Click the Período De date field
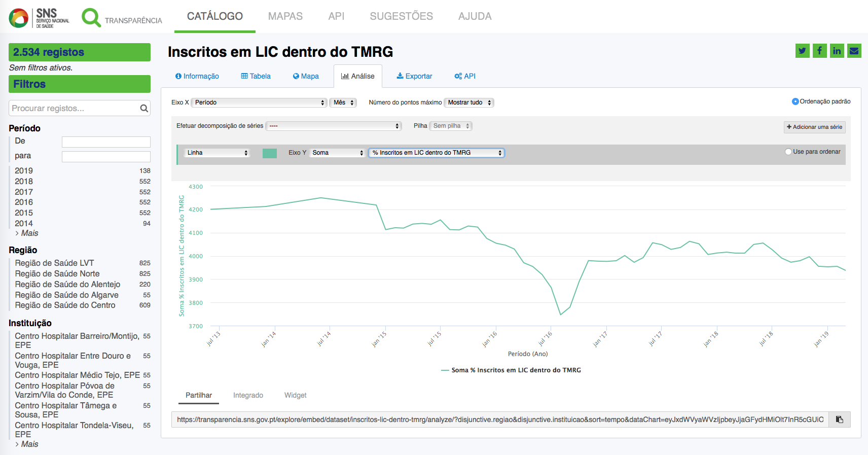The image size is (868, 455). pyautogui.click(x=106, y=142)
